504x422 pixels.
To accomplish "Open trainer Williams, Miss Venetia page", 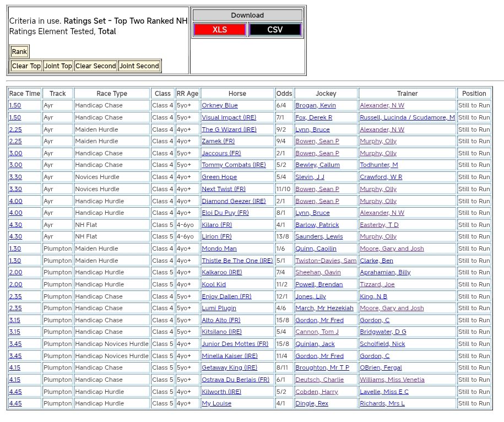I will [392, 380].
